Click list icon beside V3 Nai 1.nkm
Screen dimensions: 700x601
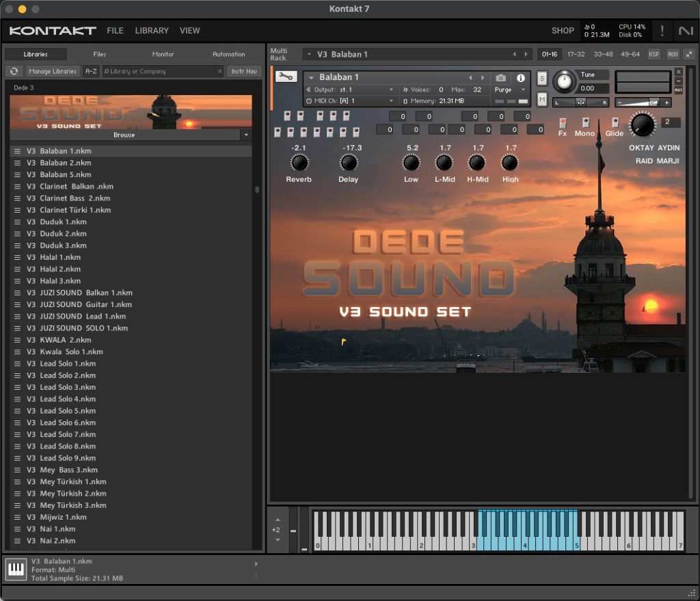point(17,529)
